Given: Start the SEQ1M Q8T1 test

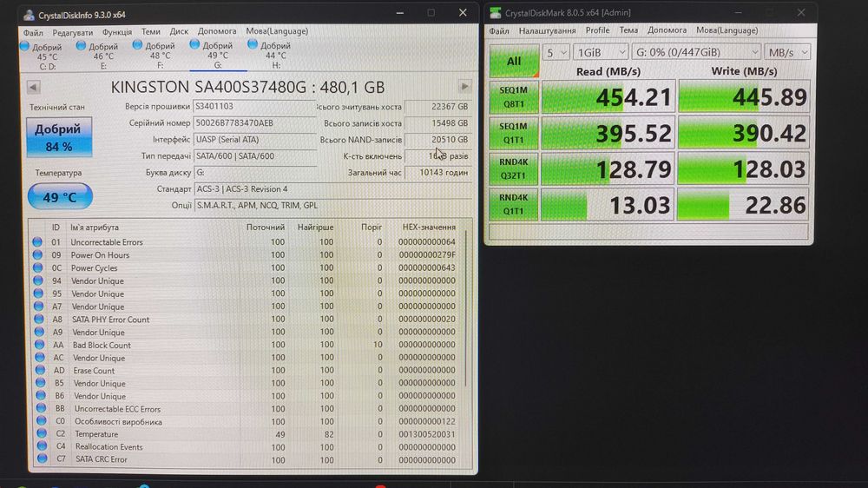Looking at the screenshot, I should (513, 97).
